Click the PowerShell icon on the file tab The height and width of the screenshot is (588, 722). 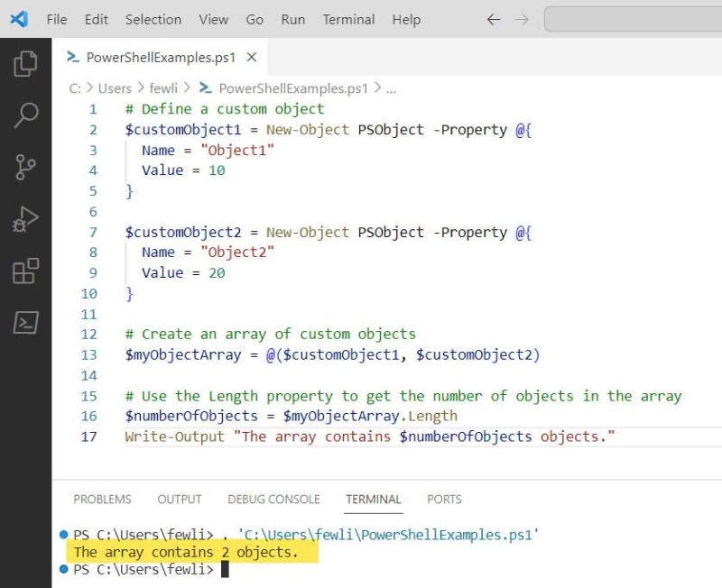(x=72, y=56)
